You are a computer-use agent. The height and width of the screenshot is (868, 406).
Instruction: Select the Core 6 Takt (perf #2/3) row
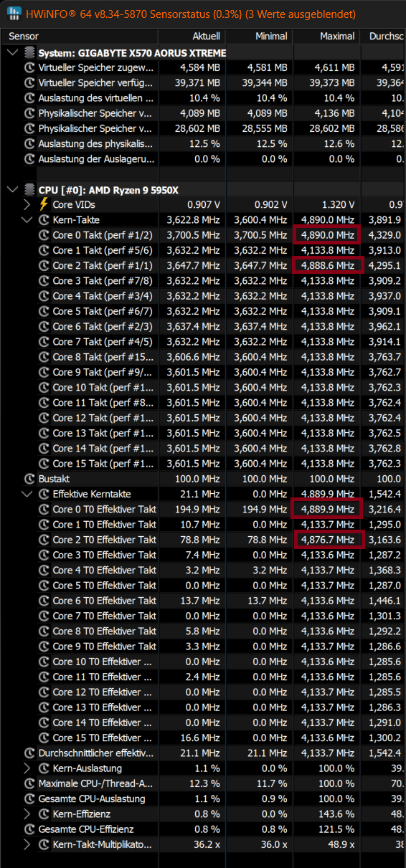(203, 326)
